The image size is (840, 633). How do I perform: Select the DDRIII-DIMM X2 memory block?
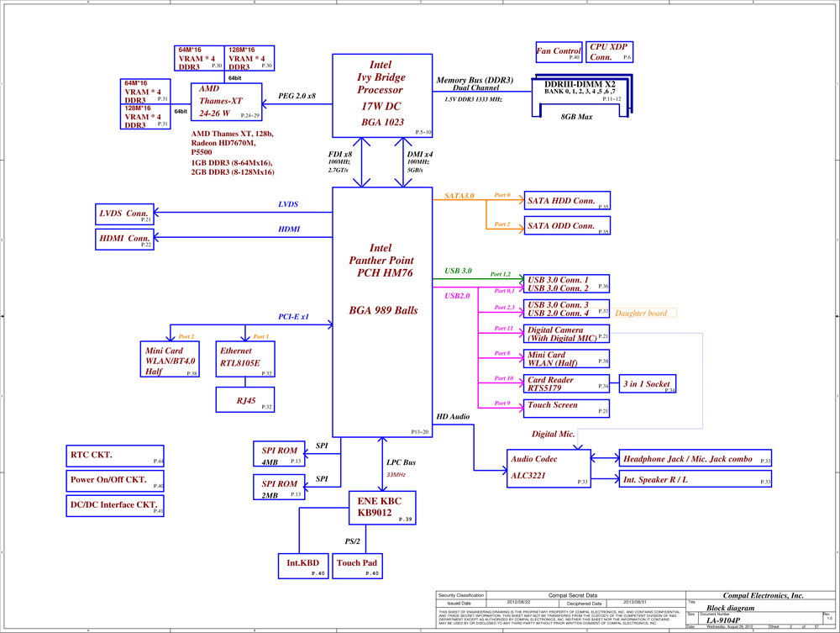[x=582, y=95]
